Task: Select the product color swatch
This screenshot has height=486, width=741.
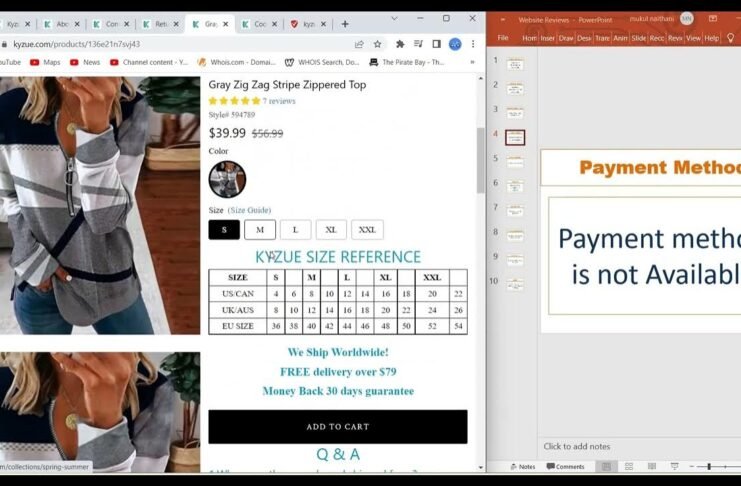Action: tap(227, 179)
